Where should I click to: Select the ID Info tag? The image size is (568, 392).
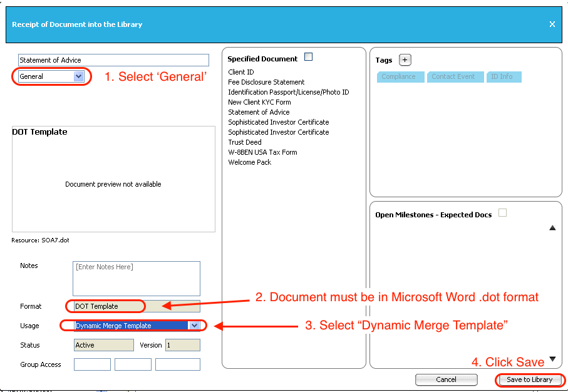[502, 77]
